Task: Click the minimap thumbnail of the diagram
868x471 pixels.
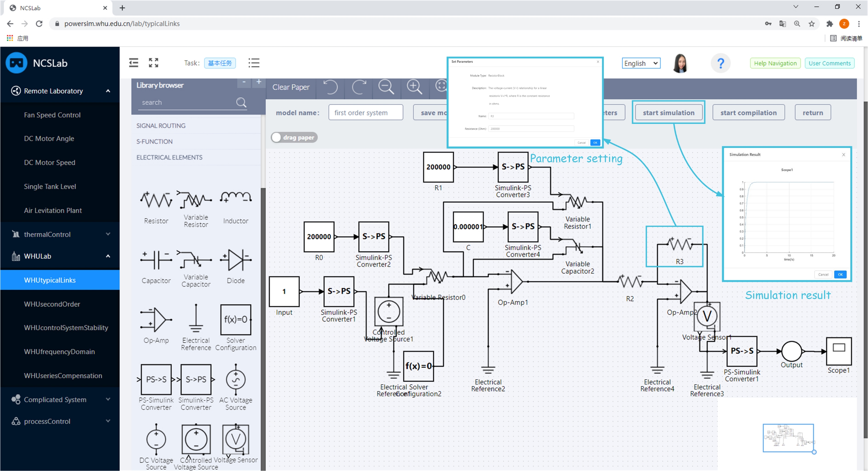Action: pos(788,438)
